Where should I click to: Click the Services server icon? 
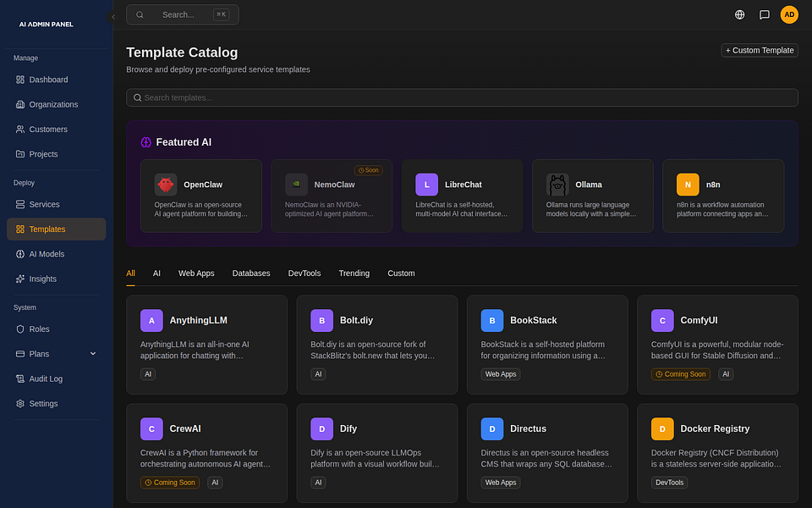click(20, 205)
